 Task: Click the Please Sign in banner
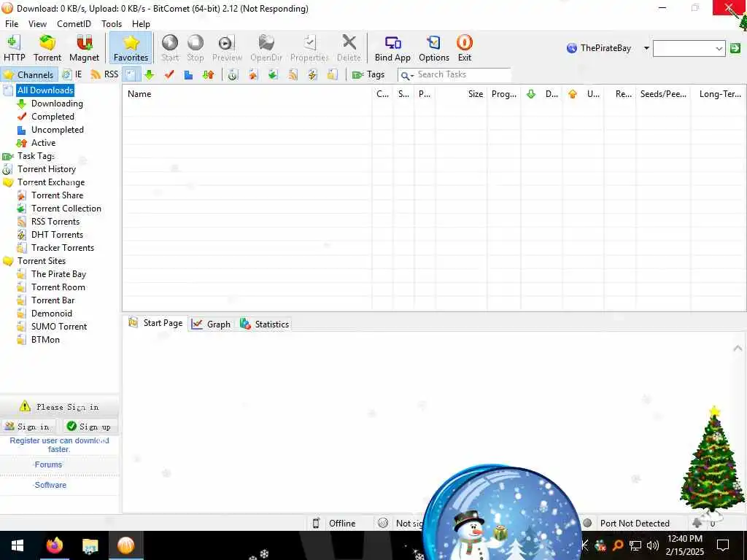59,407
